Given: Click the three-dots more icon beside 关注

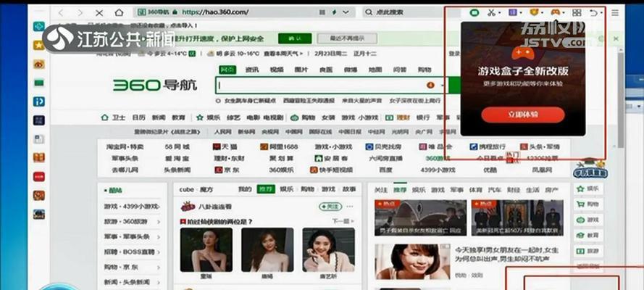Looking at the screenshot, I should click(349, 207).
